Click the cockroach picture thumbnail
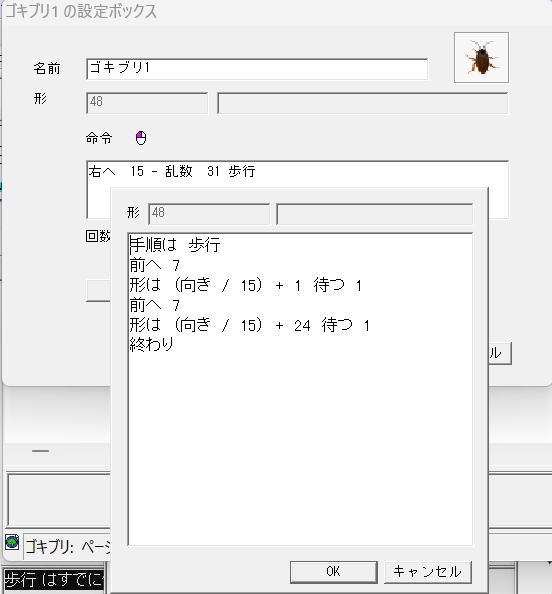Image resolution: width=552 pixels, height=594 pixels. [481, 58]
